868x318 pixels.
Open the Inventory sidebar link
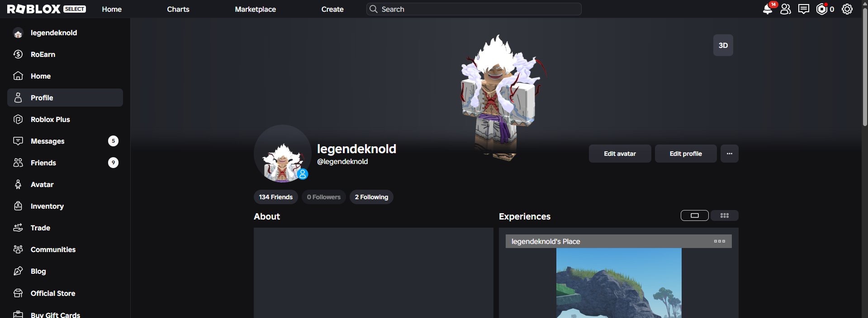click(x=65, y=206)
